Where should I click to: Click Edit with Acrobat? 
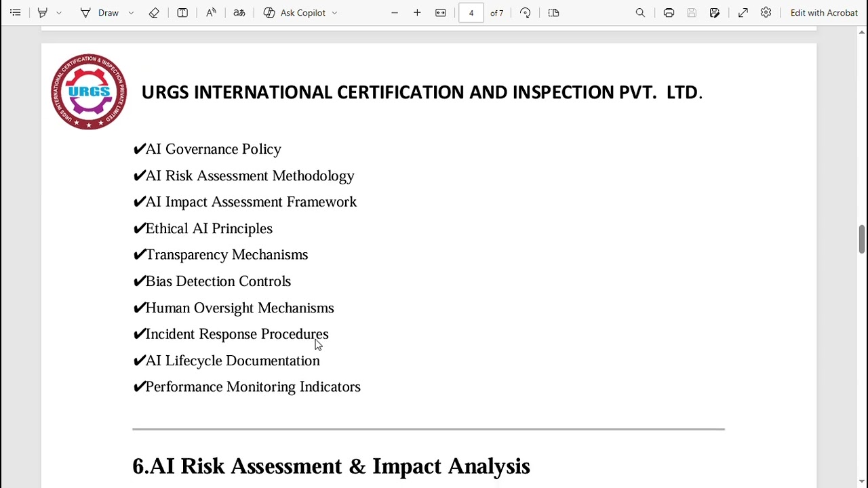824,13
